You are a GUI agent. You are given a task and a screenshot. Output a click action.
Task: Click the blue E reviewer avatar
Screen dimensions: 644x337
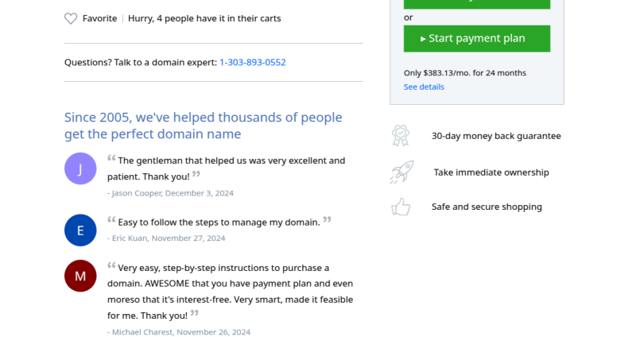(80, 230)
